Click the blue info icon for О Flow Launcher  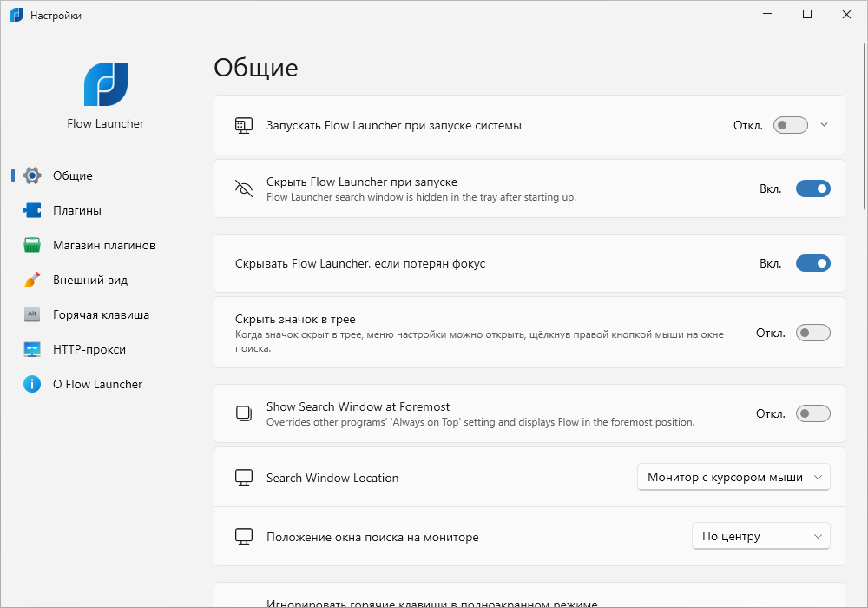32,384
